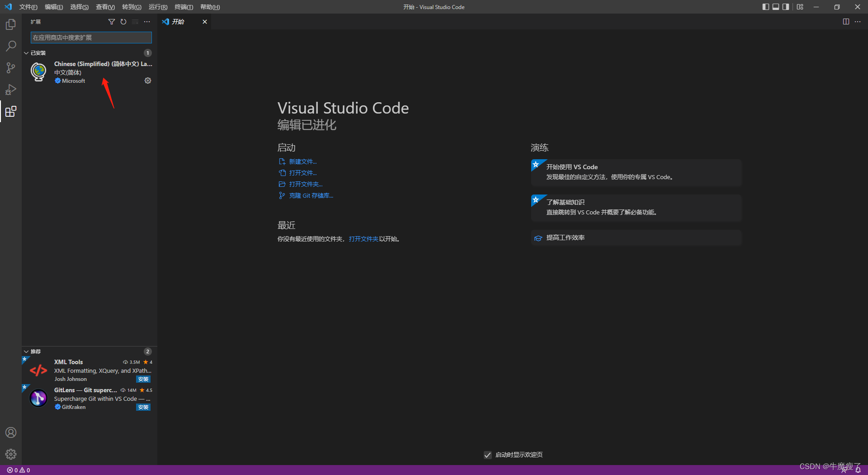The image size is (868, 475).
Task: Open the 终端(T) menu
Action: click(184, 7)
